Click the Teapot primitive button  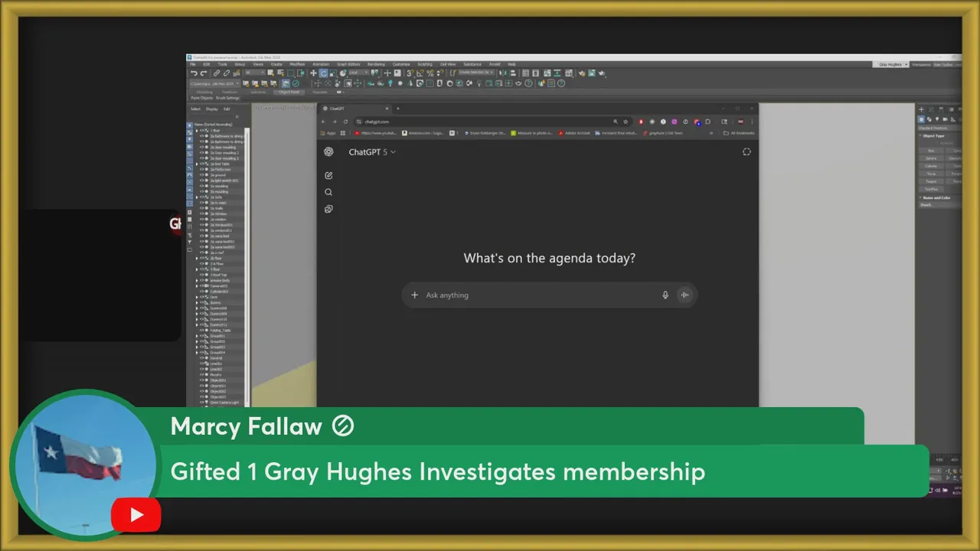tap(931, 181)
